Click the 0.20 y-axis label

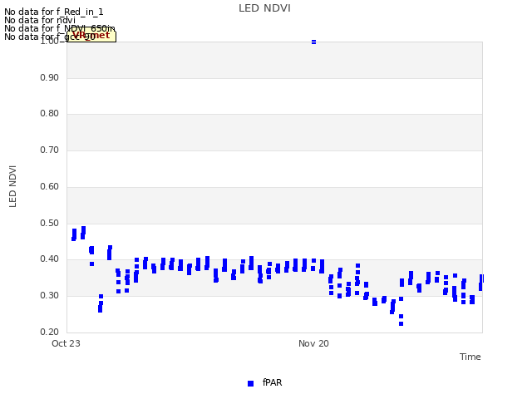click(x=50, y=332)
